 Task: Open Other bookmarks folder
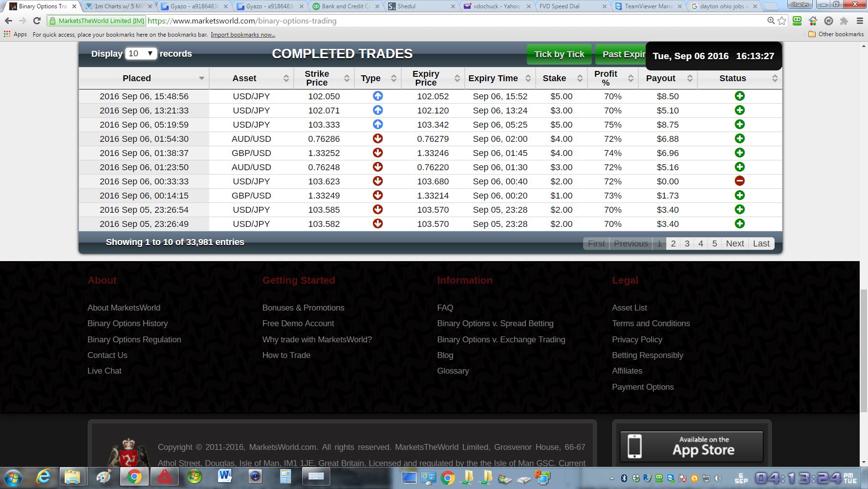pyautogui.click(x=836, y=34)
